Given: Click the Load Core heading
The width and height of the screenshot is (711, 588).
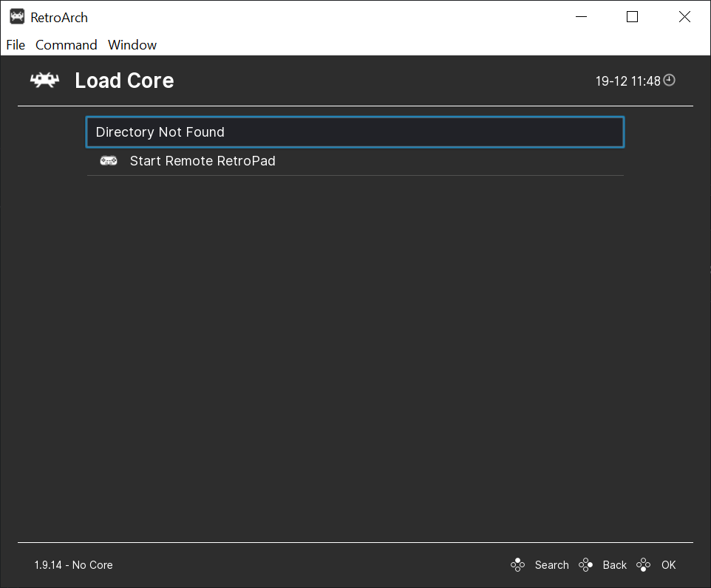Looking at the screenshot, I should 124,81.
